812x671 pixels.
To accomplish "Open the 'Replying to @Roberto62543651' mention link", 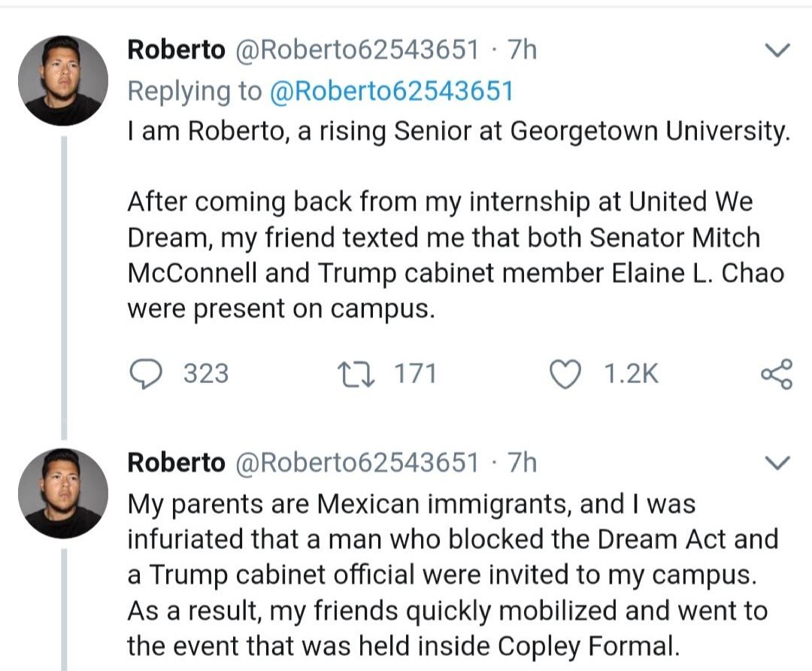I will click(390, 91).
